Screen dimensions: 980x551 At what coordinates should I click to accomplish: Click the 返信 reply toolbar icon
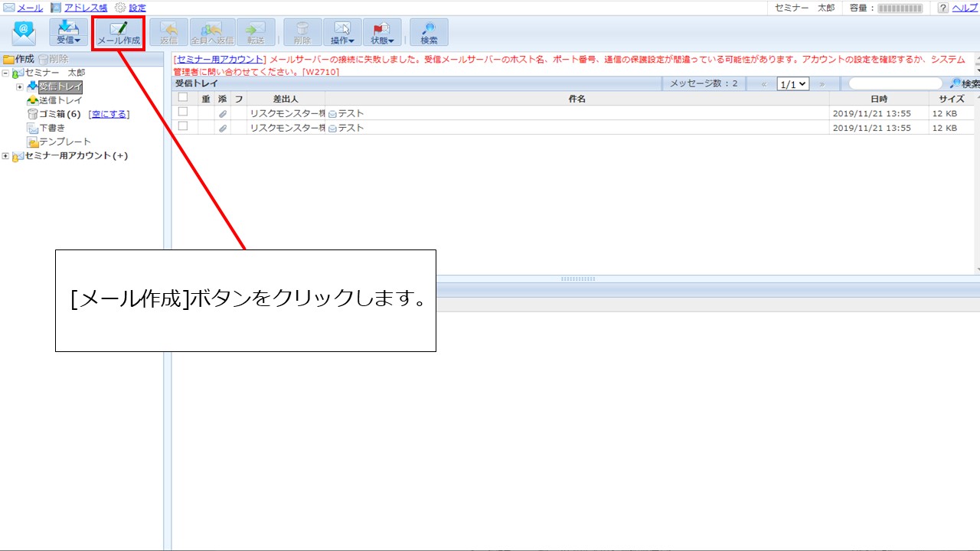point(168,33)
